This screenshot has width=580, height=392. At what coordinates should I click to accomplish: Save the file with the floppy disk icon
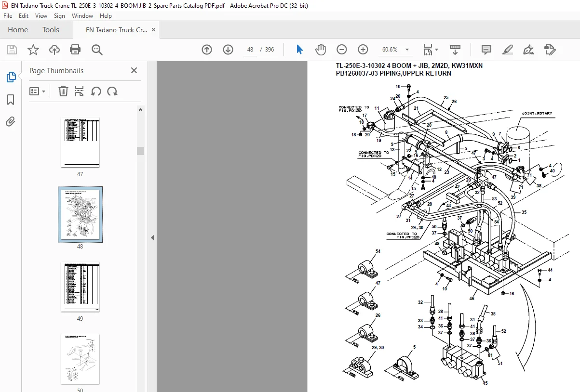coord(12,50)
